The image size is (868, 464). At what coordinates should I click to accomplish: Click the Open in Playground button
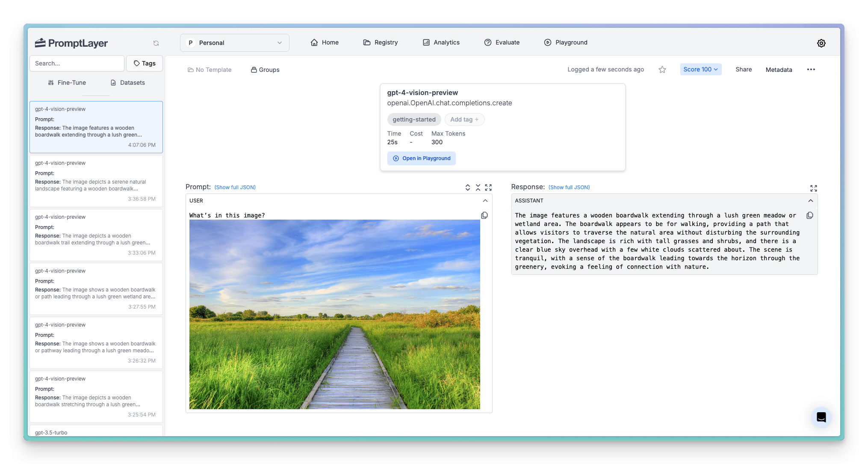pos(422,158)
